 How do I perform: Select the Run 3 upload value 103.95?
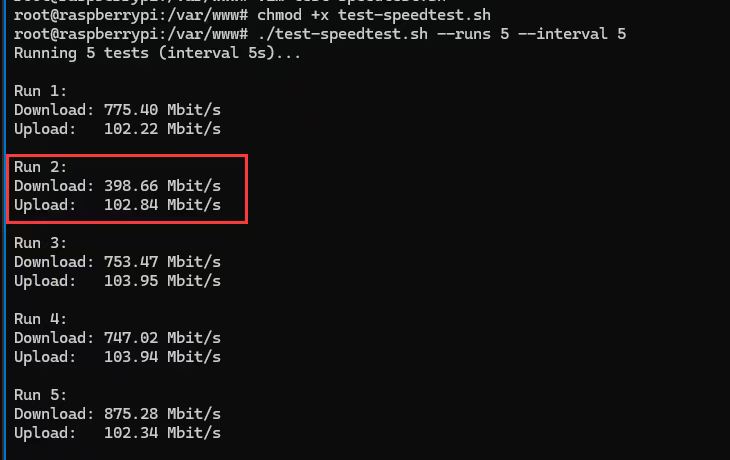(x=131, y=281)
